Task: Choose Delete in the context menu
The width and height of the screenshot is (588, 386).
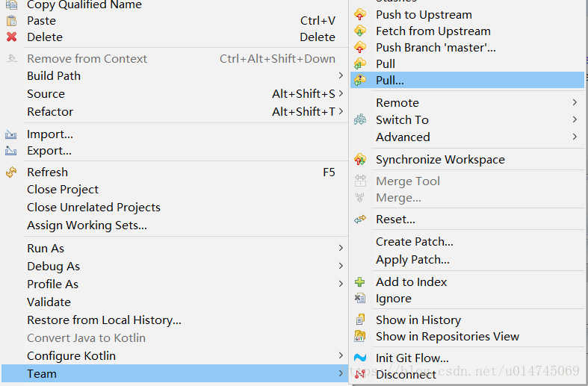Action: tap(175, 37)
